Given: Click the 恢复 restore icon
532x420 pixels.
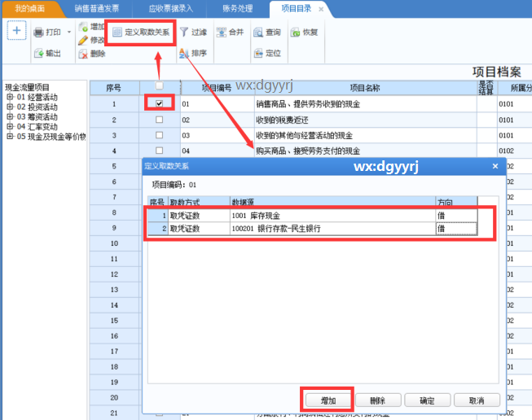Looking at the screenshot, I should coord(294,33).
